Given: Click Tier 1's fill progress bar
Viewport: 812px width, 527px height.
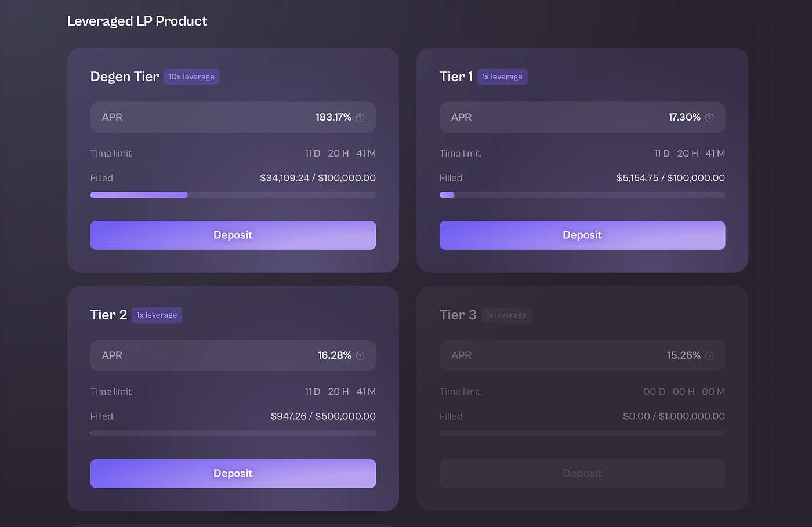Looking at the screenshot, I should click(x=582, y=195).
